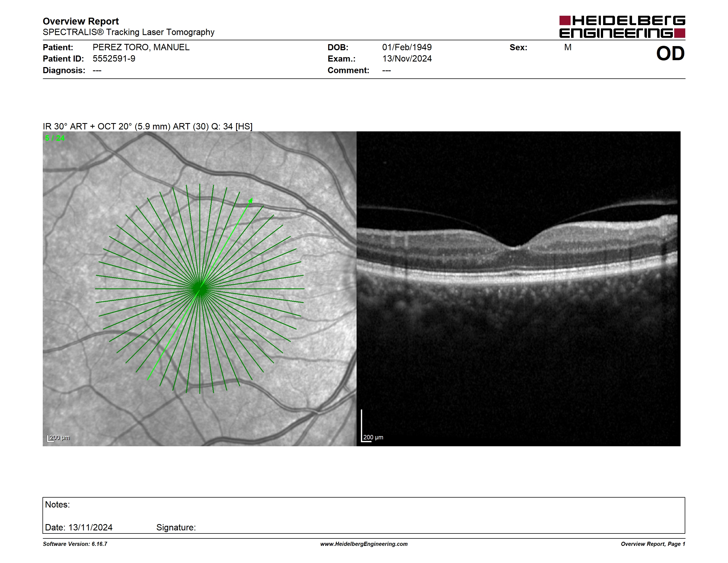
Task: Click the 'Exam.:' label
Action: click(x=342, y=59)
